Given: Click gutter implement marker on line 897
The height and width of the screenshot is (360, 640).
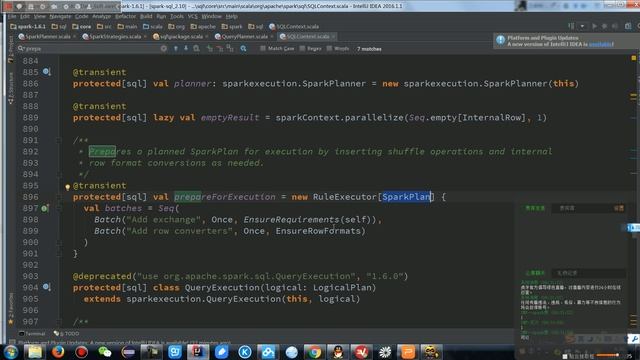Looking at the screenshot, I should pos(44,208).
